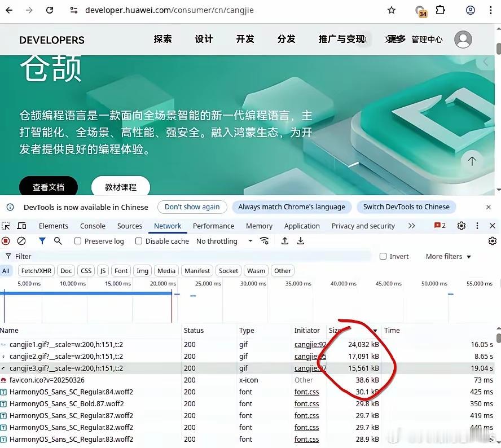The image size is (501, 448).
Task: Open site information icon in address bar
Action: 74,10
